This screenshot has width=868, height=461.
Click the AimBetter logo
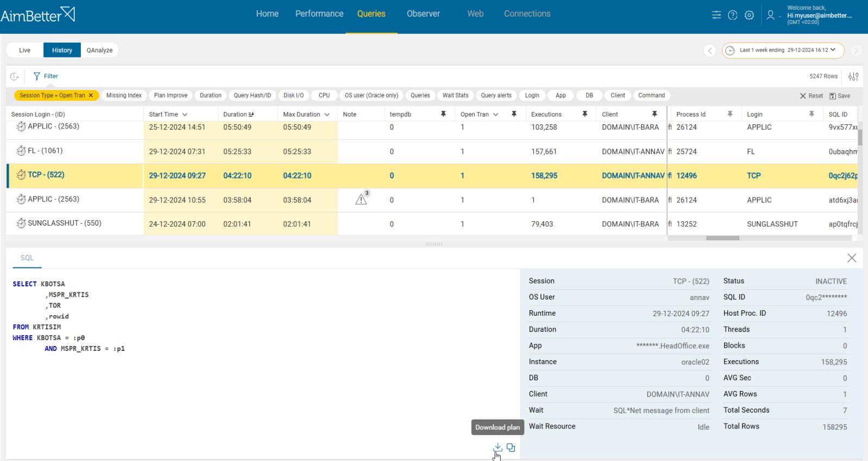pyautogui.click(x=38, y=15)
